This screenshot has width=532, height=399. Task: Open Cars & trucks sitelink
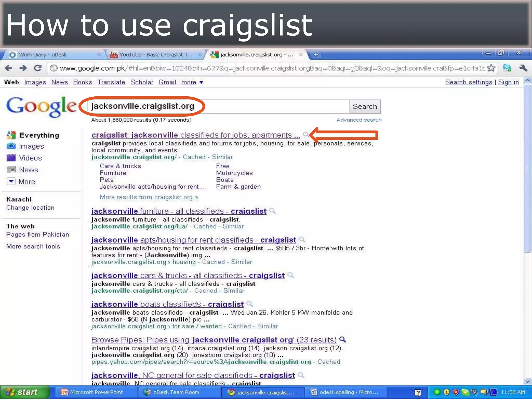coord(120,166)
